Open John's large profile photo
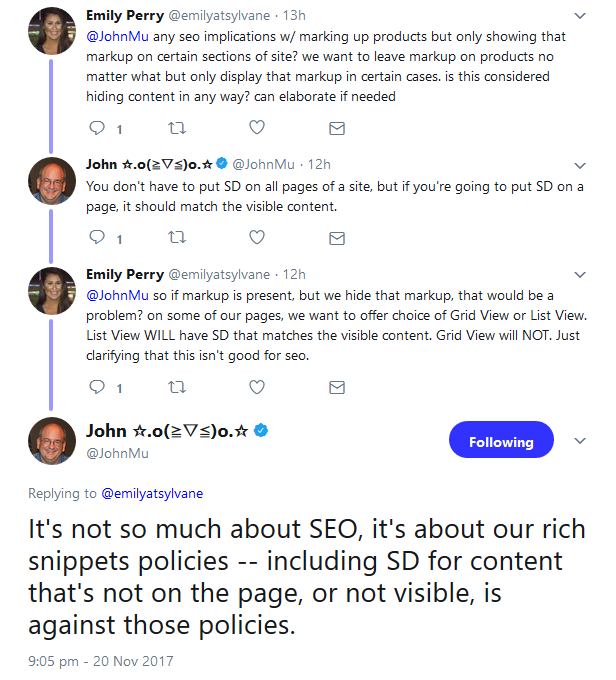 [x=52, y=441]
